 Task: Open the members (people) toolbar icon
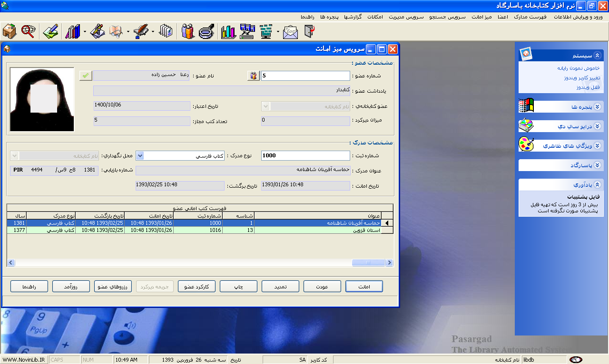[x=188, y=31]
